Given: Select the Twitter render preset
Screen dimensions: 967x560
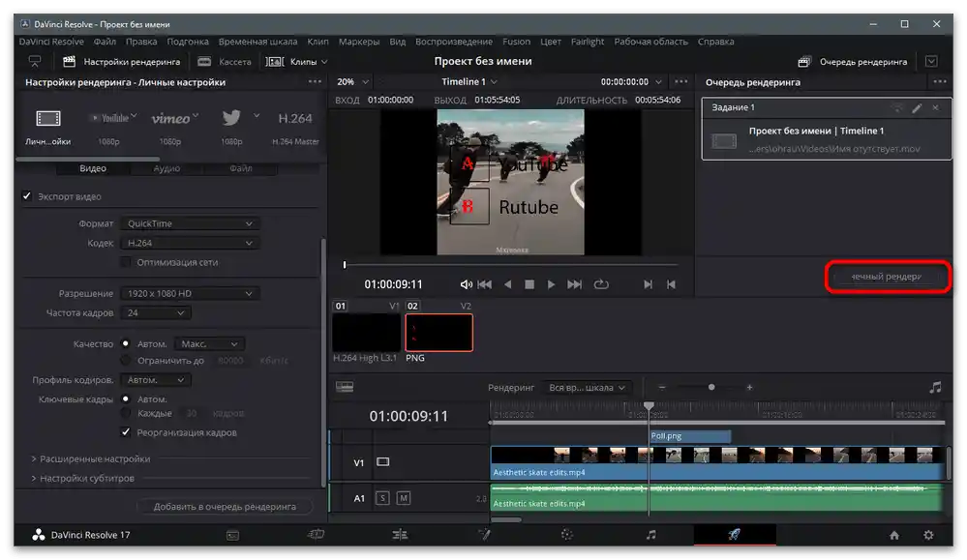Looking at the screenshot, I should (x=230, y=118).
